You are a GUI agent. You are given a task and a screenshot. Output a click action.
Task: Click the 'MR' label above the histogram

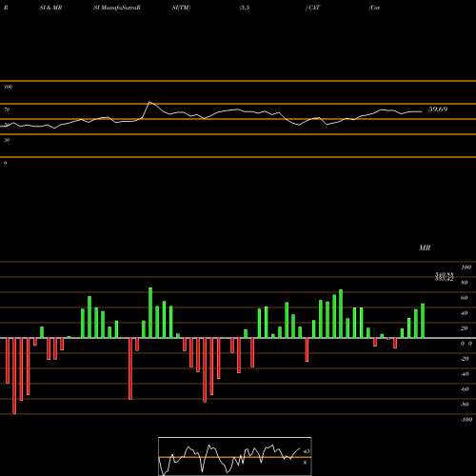click(x=425, y=248)
